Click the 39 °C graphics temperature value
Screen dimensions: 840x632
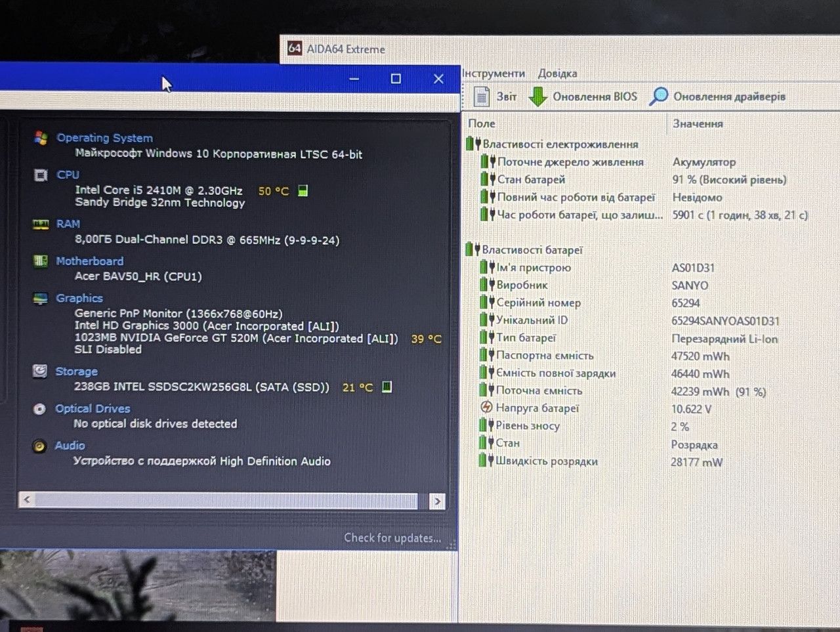coord(427,339)
